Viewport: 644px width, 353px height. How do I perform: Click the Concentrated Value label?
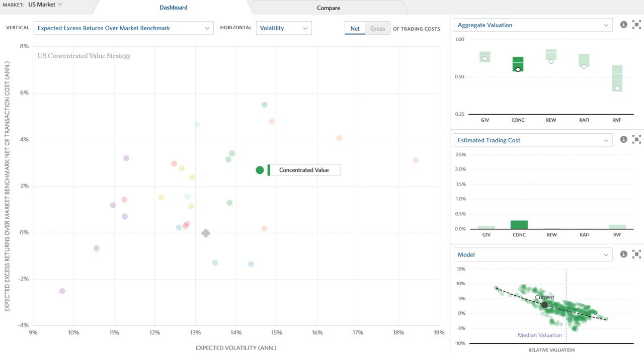tap(304, 170)
